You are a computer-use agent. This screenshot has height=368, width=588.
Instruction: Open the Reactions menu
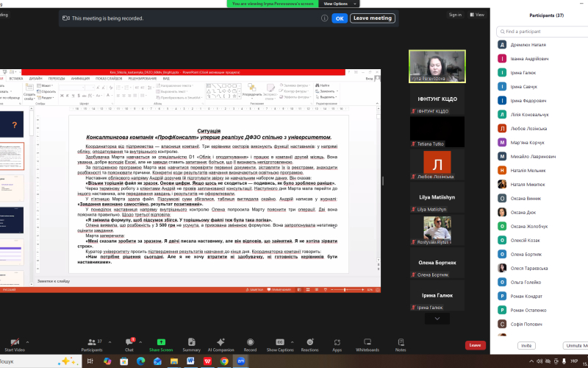pos(309,344)
